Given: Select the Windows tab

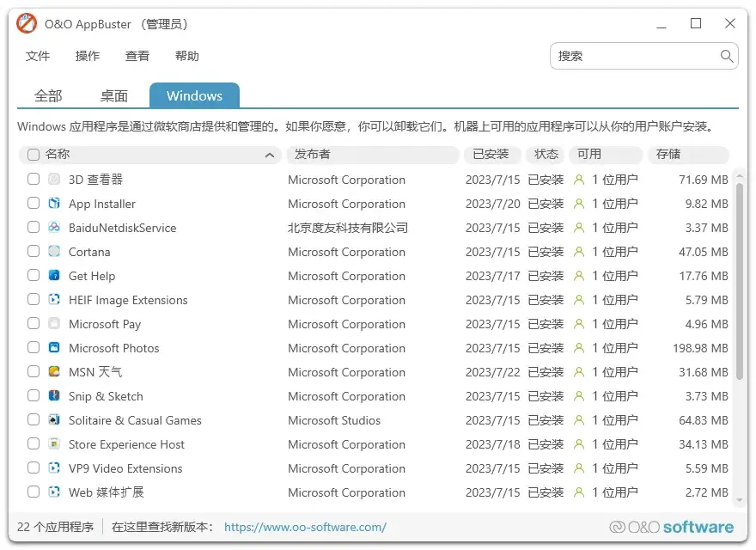Looking at the screenshot, I should tap(194, 95).
